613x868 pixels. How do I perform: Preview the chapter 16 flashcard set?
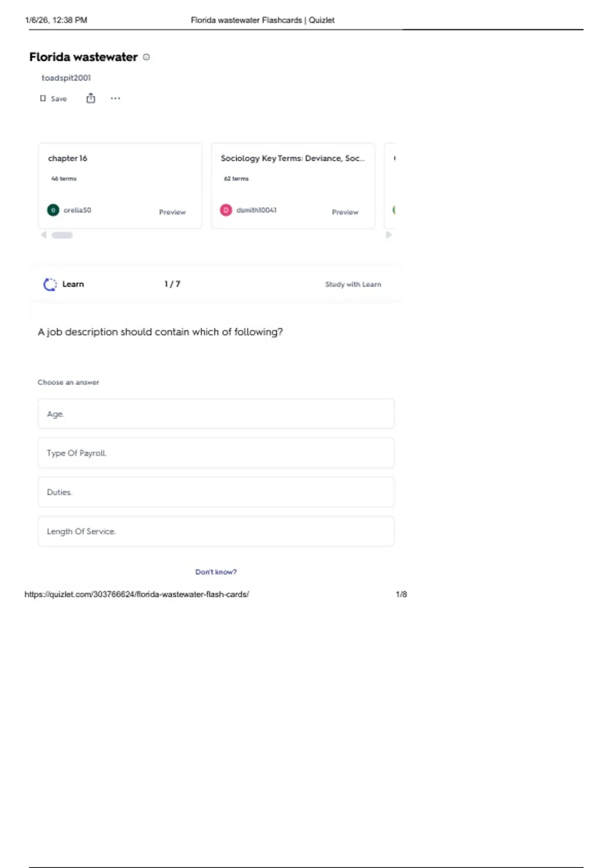pyautogui.click(x=172, y=212)
